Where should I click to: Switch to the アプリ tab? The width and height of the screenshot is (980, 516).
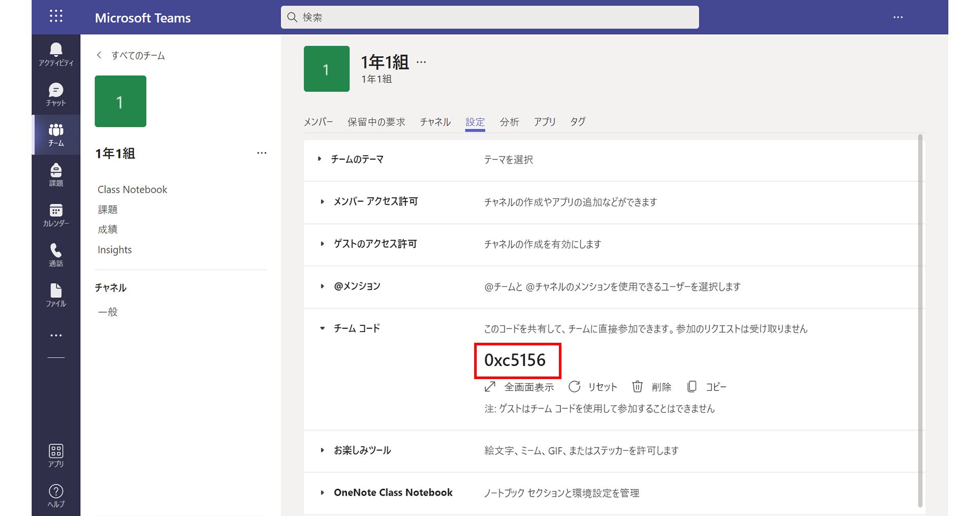click(x=545, y=122)
